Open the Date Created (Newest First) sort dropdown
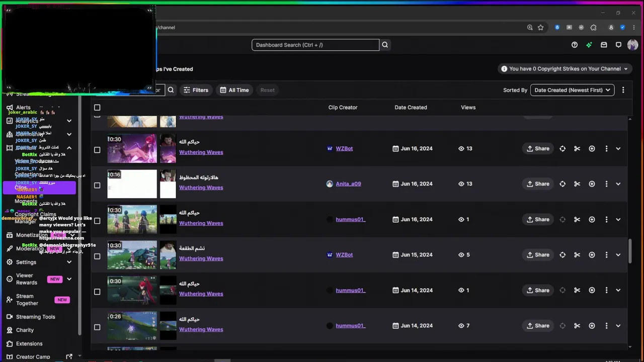This screenshot has width=644, height=362. coord(572,90)
